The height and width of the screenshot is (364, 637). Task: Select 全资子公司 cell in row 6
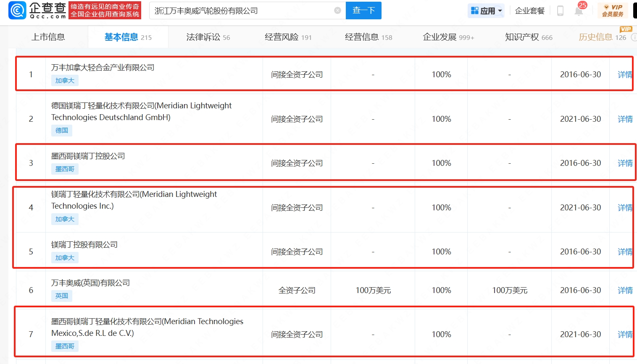point(297,291)
